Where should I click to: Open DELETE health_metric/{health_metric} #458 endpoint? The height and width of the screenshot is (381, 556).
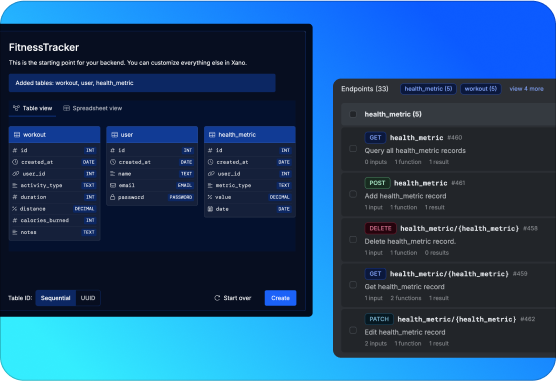click(448, 240)
